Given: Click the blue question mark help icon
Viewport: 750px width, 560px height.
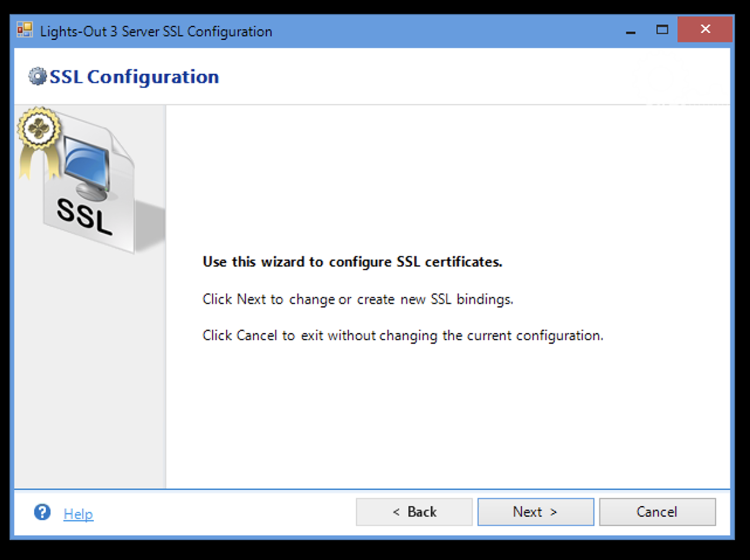Looking at the screenshot, I should point(42,512).
